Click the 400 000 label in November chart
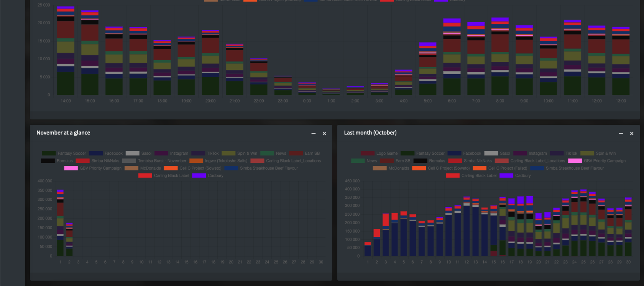 click(45, 181)
